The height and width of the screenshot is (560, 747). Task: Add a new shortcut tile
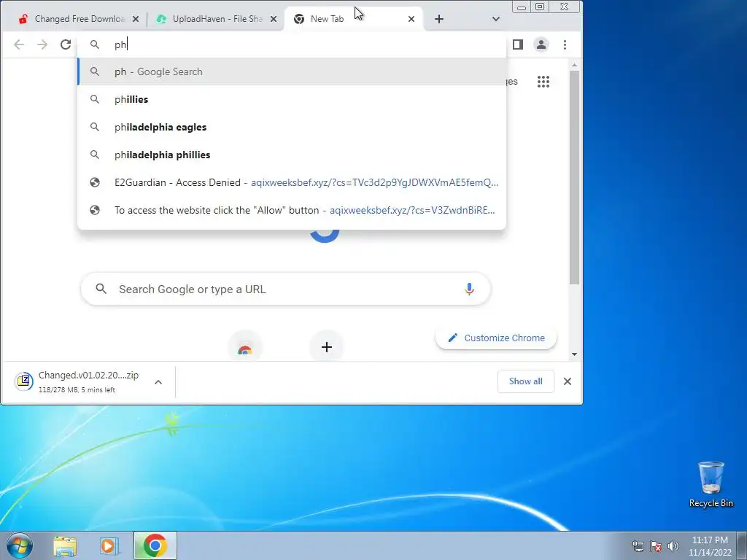[x=326, y=346]
